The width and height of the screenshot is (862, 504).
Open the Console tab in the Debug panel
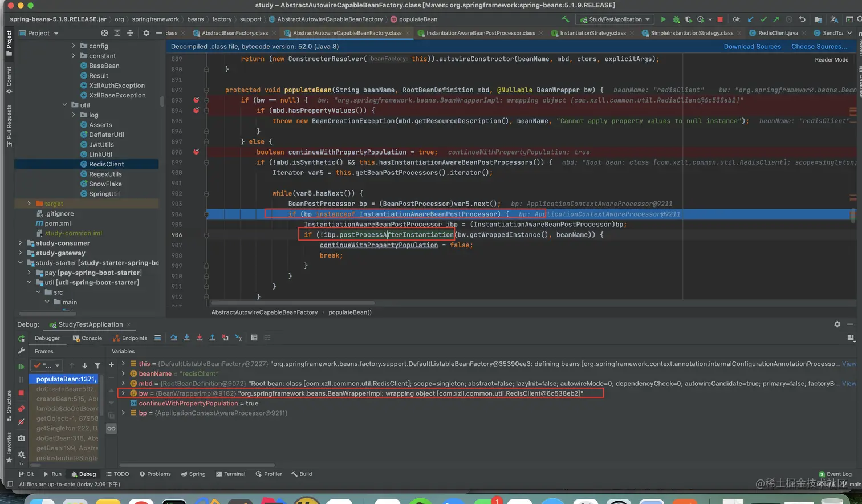87,338
